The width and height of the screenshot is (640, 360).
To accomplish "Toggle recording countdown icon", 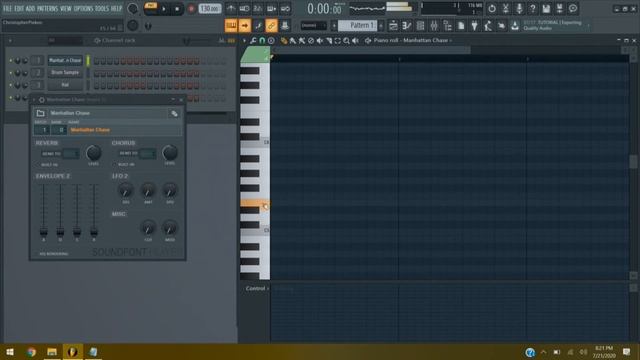I will coord(258,9).
